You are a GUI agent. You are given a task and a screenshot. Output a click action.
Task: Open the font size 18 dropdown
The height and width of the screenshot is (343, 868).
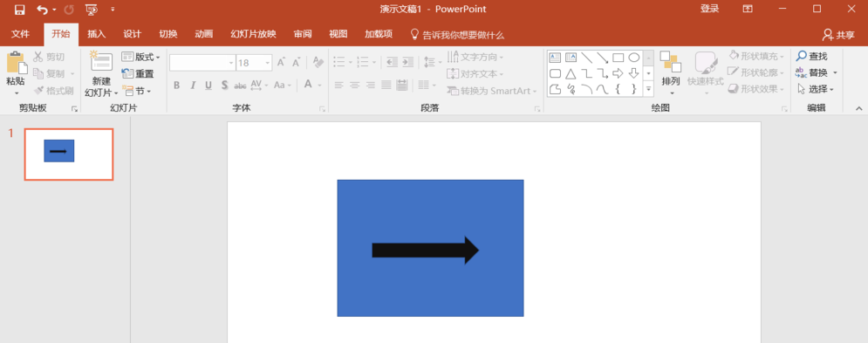click(x=268, y=63)
